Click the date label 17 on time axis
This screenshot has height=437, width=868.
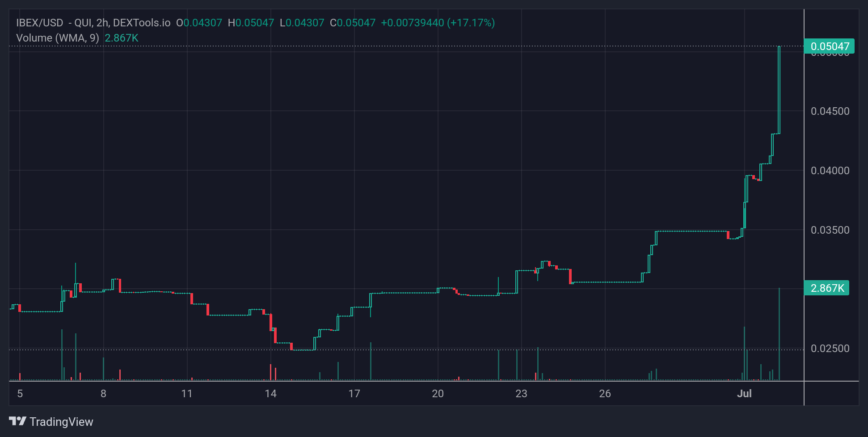(354, 394)
